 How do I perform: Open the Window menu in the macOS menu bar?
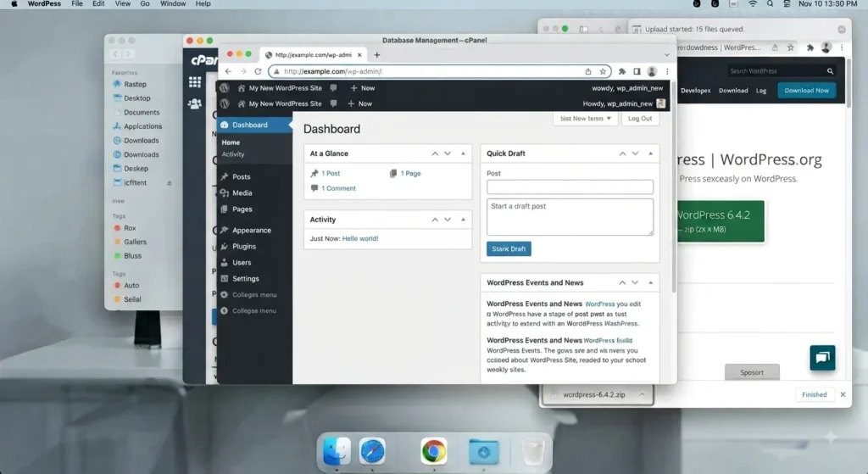pos(173,4)
